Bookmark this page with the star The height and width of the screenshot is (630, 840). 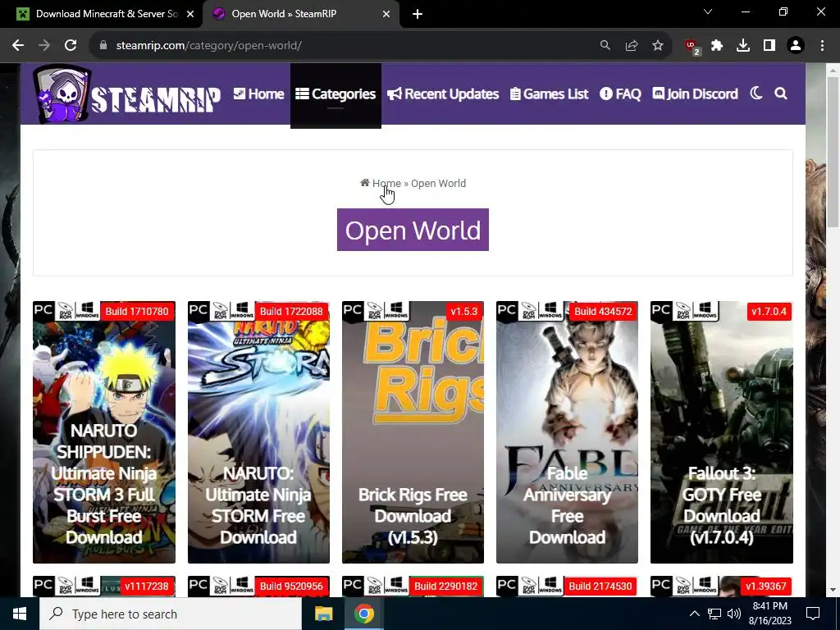coord(658,46)
